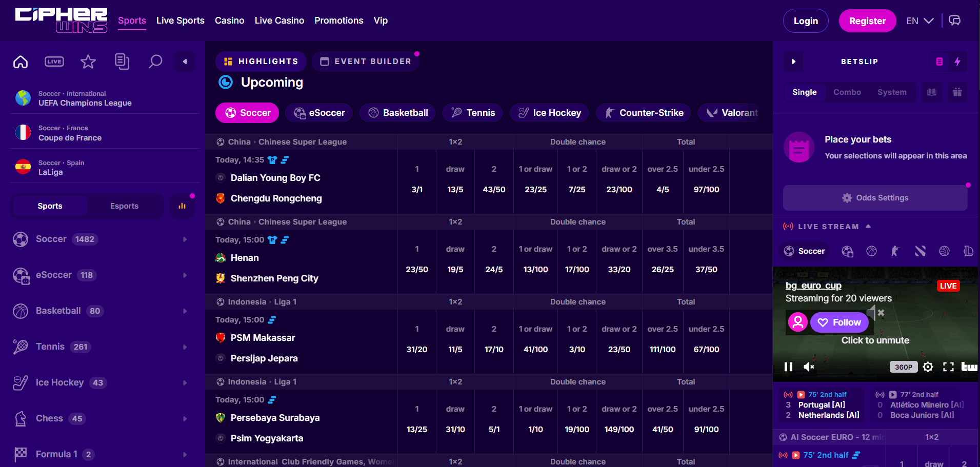Open Live Sports menu item

180,21
